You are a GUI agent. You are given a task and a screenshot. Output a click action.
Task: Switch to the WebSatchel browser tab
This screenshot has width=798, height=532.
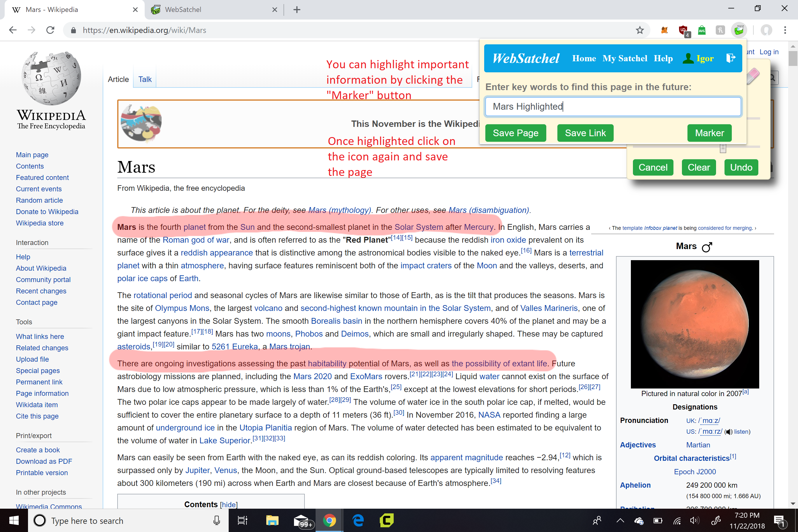click(183, 10)
